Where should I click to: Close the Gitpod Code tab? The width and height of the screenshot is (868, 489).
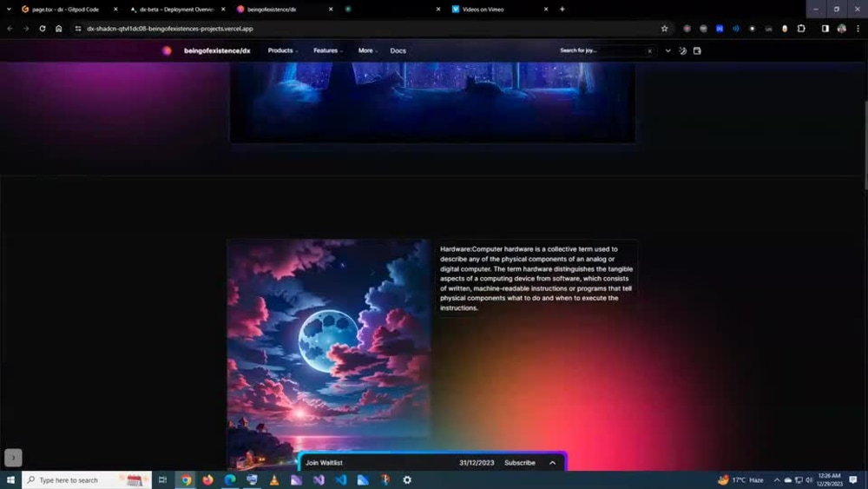[115, 9]
